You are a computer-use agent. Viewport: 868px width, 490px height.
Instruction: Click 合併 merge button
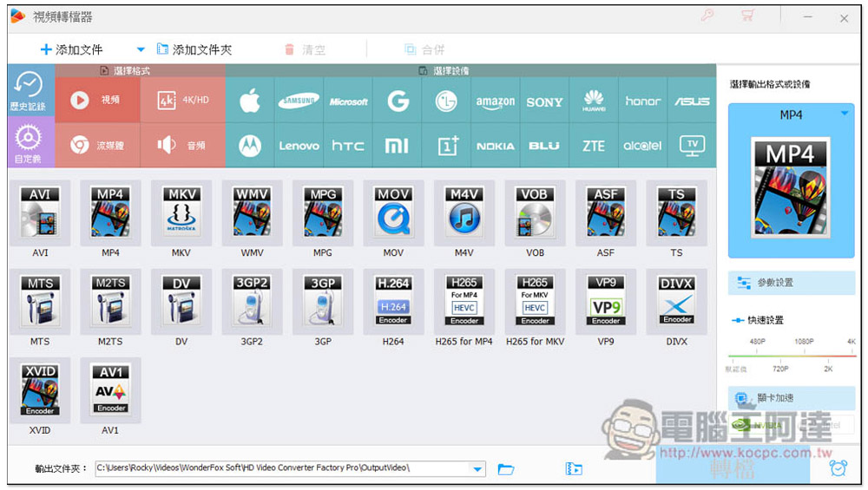tap(424, 49)
